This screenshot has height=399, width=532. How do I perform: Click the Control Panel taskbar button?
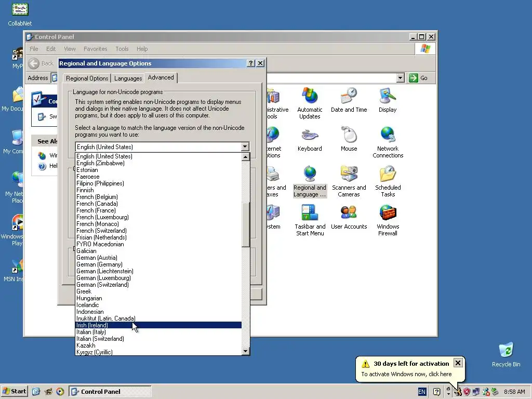pos(110,392)
